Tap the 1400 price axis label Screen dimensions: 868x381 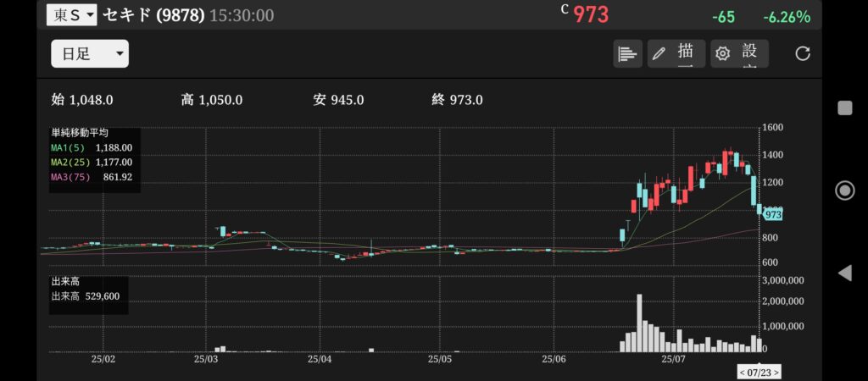coord(774,154)
